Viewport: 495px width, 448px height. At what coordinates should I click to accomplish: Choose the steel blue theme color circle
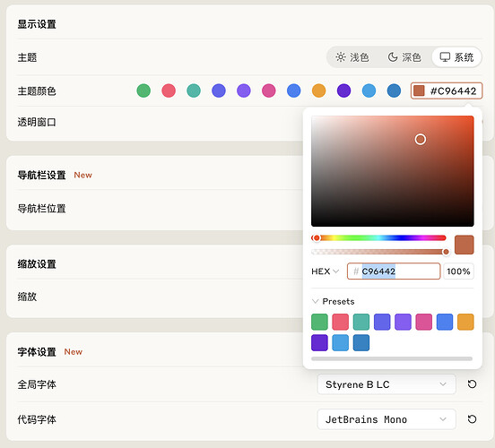394,90
